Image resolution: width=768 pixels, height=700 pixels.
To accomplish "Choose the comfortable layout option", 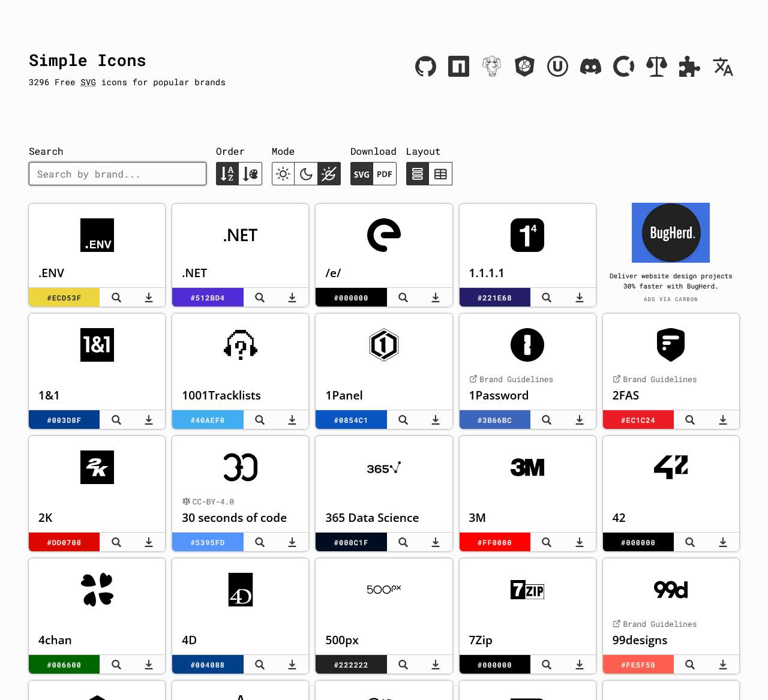I will [418, 174].
